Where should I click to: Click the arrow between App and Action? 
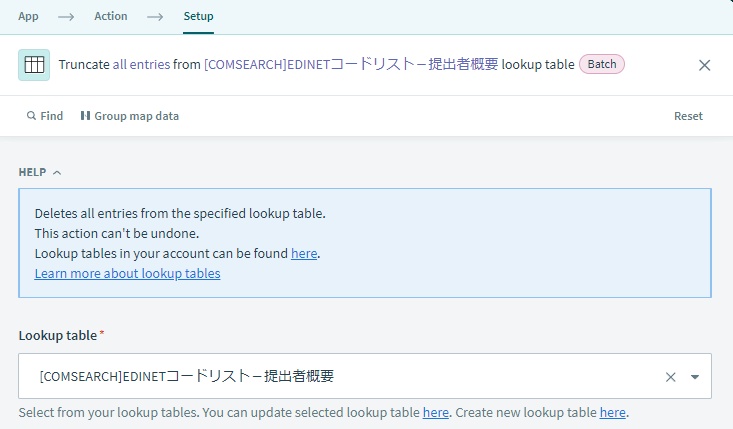(x=67, y=16)
